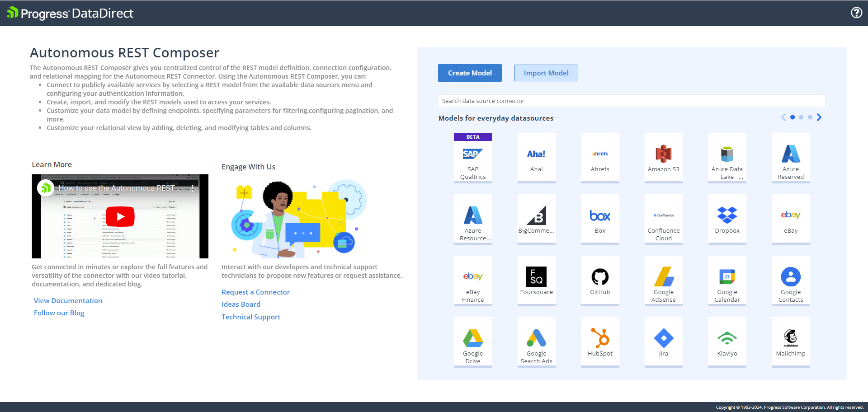The height and width of the screenshot is (412, 868).
Task: Select the Google AdSense model tile
Action: (664, 281)
